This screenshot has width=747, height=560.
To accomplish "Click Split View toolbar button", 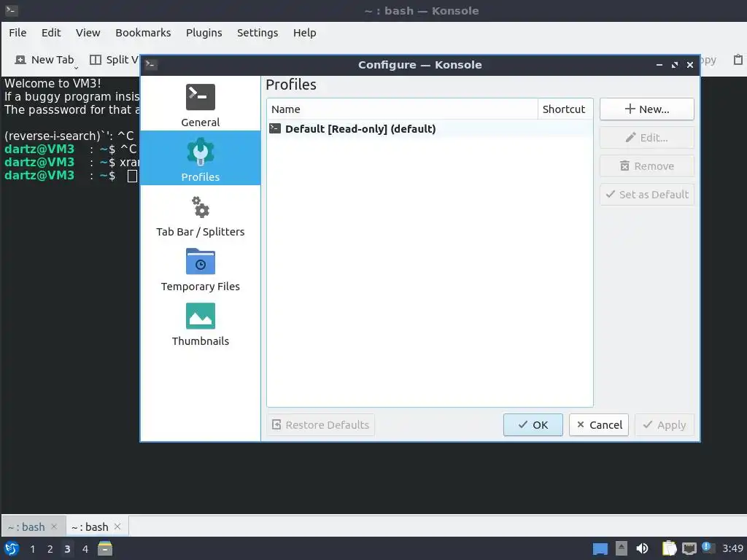I will [115, 60].
